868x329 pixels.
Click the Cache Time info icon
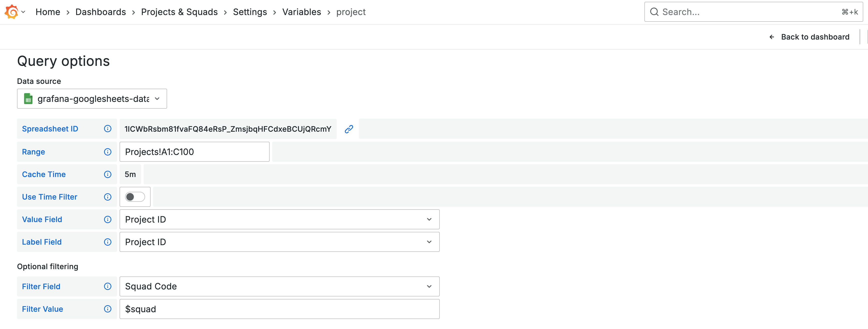[108, 174]
